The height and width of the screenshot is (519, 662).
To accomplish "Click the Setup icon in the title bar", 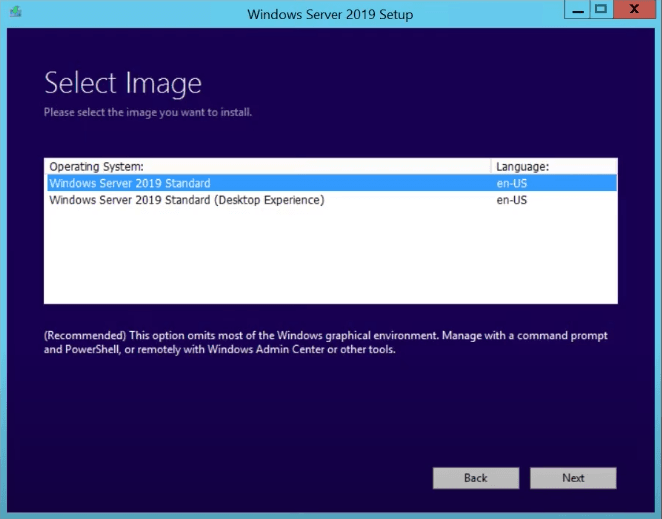I will [15, 13].
